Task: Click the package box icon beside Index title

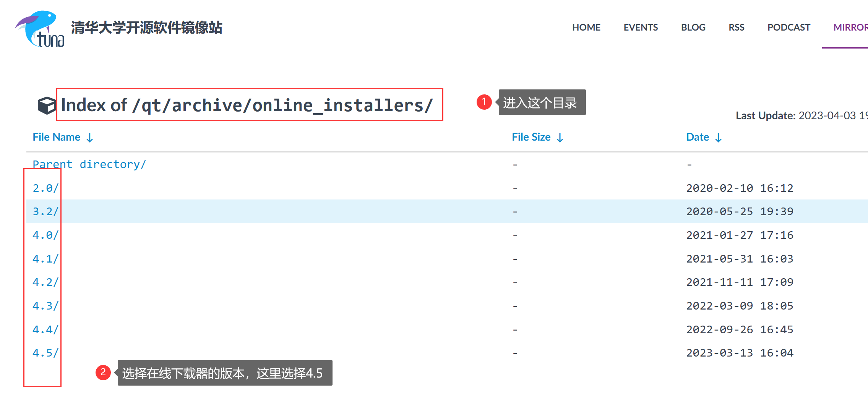Action: (x=47, y=105)
